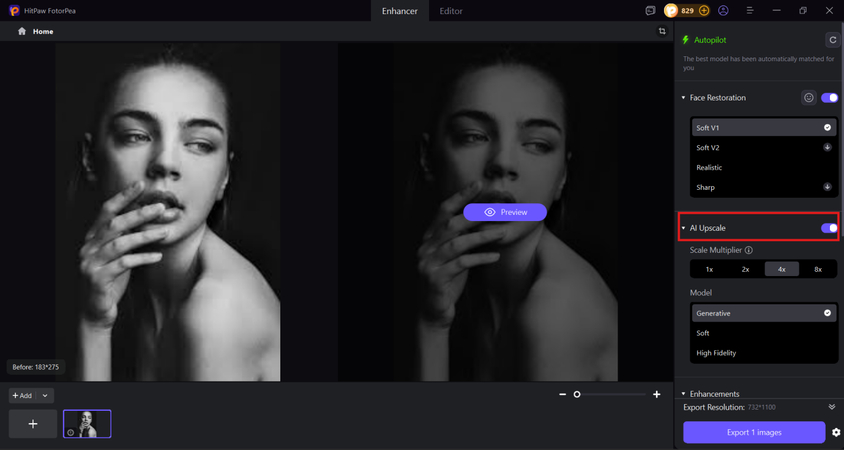
Task: Click the original before image
Action: pos(168,212)
